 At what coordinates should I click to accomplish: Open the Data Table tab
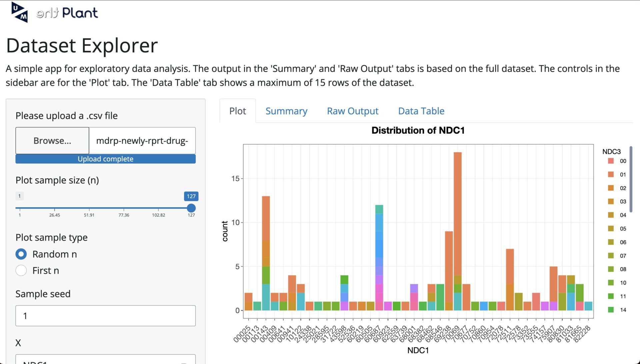(x=421, y=111)
